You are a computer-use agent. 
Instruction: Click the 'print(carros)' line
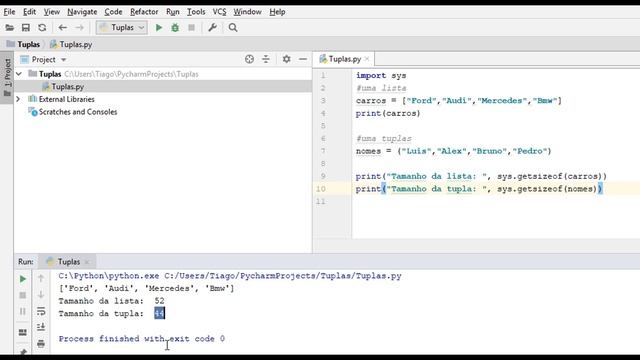[388, 113]
